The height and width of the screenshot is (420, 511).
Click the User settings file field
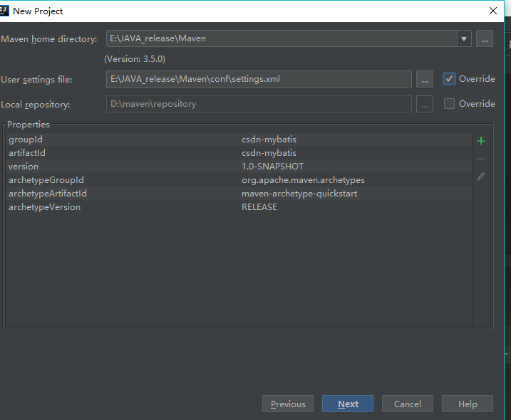(x=259, y=79)
